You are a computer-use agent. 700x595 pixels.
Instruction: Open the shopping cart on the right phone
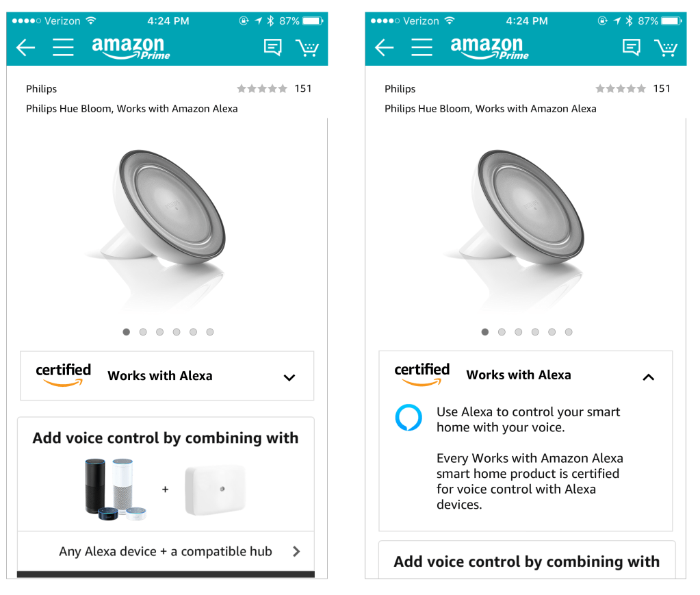(666, 47)
